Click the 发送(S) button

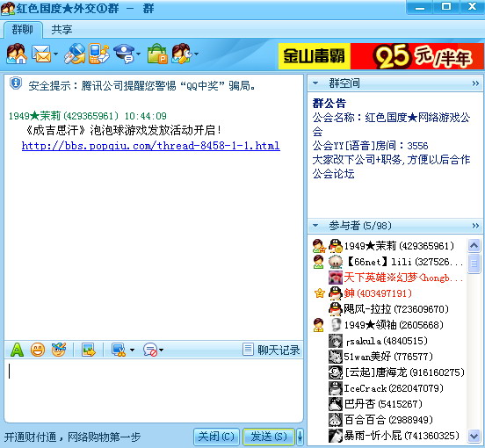(x=269, y=437)
